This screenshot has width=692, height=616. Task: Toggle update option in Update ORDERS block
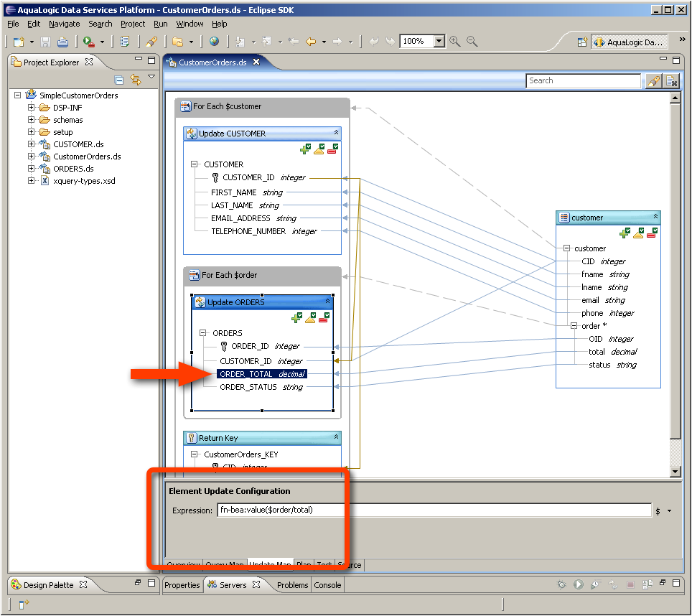coord(311,318)
